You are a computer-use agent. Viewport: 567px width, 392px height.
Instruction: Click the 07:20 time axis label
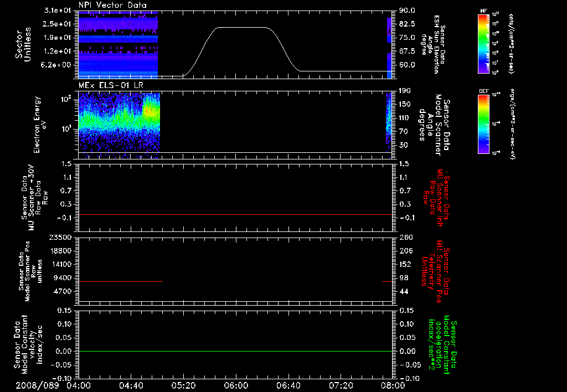(341, 385)
